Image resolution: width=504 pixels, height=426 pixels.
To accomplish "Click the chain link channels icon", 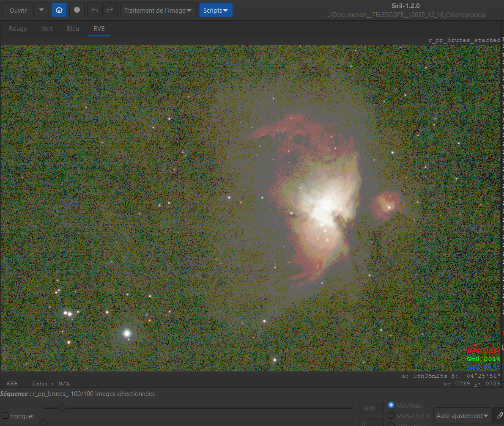I will pyautogui.click(x=499, y=416).
